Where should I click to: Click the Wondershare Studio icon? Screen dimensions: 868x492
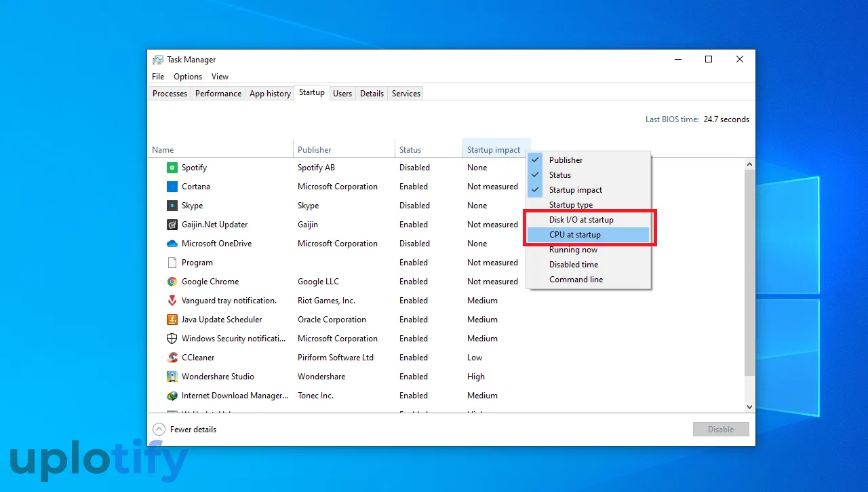pos(172,377)
